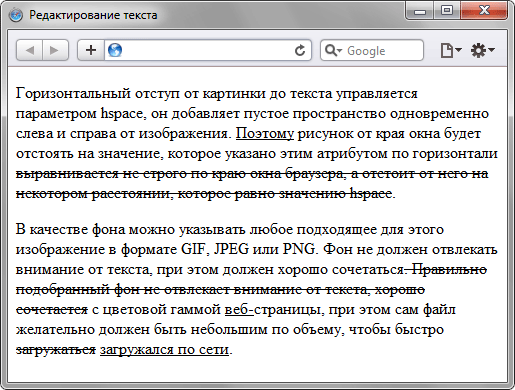This screenshot has height=390, width=515.
Task: Reload the page with the refresh icon
Action: point(300,50)
